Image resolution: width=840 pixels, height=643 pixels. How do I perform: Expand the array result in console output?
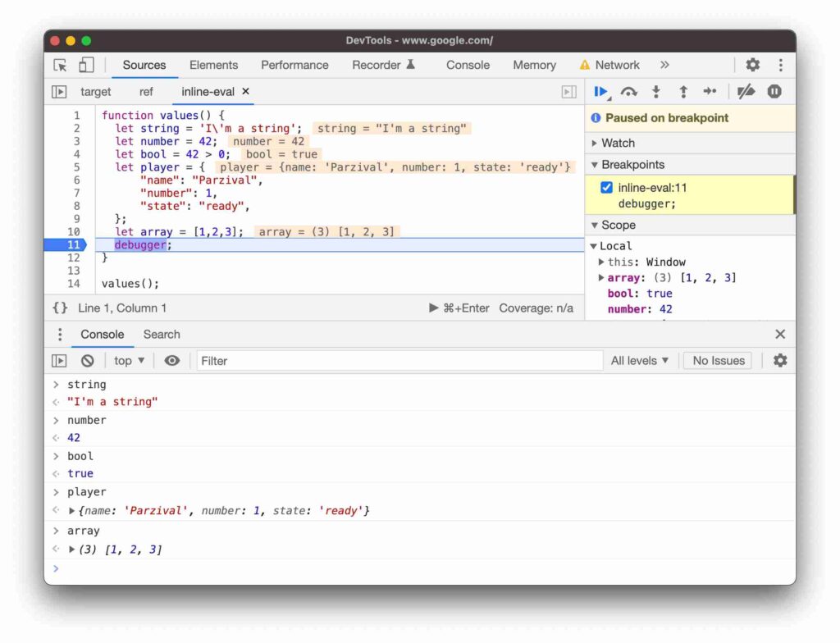[71, 550]
